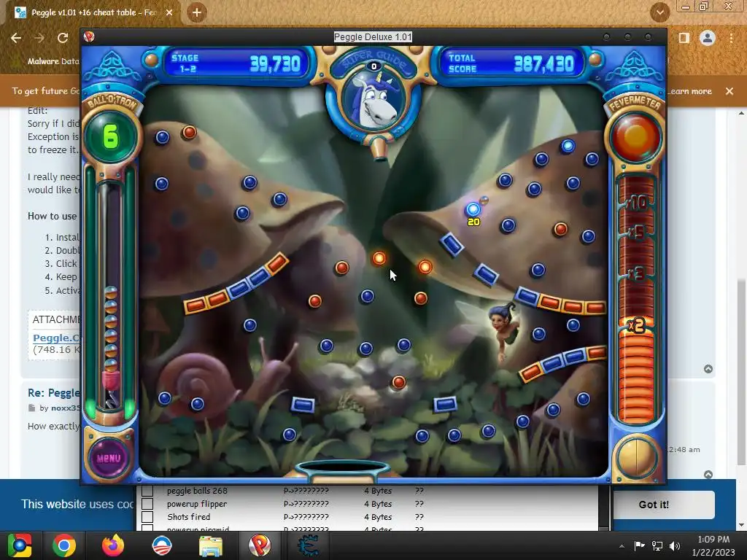
Task: Switch to Peggle from the taskbar icon
Action: 260,545
